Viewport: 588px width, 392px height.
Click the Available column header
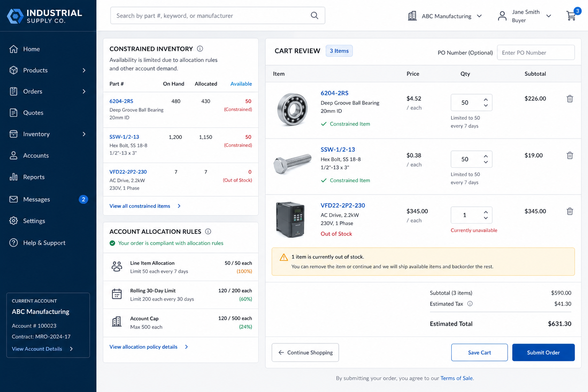pyautogui.click(x=241, y=84)
